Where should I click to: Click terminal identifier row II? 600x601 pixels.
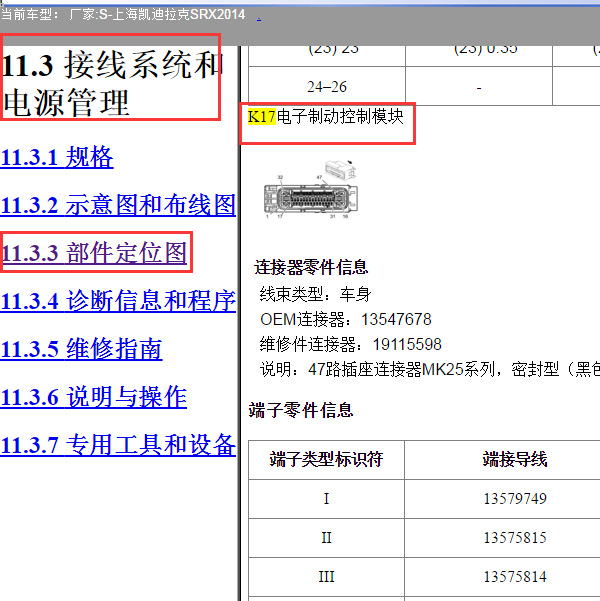click(x=326, y=538)
